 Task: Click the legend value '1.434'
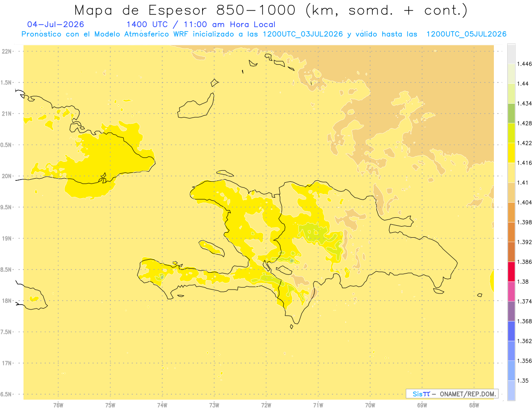(x=524, y=103)
